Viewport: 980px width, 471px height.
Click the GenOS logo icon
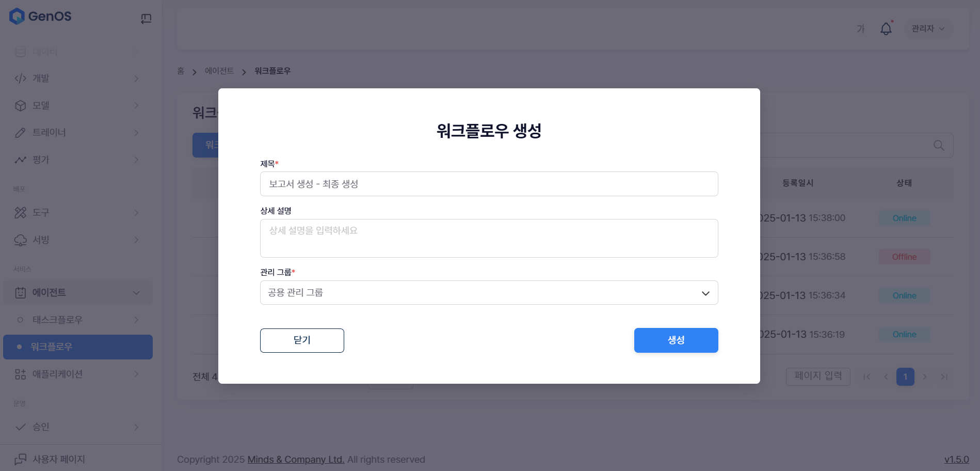(17, 17)
